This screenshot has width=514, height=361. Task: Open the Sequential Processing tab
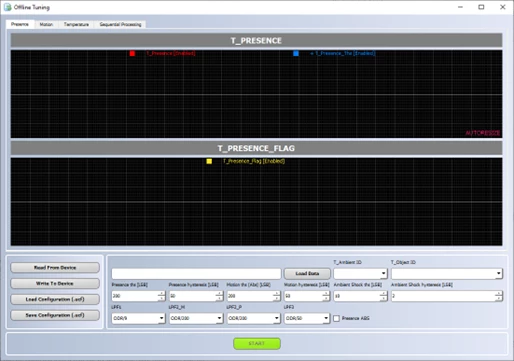120,24
